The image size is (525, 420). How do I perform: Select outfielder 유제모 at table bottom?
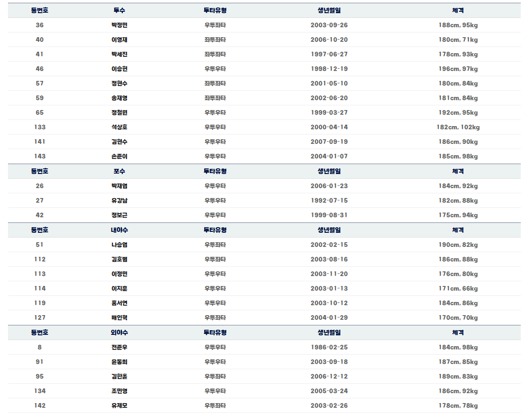[119, 405]
